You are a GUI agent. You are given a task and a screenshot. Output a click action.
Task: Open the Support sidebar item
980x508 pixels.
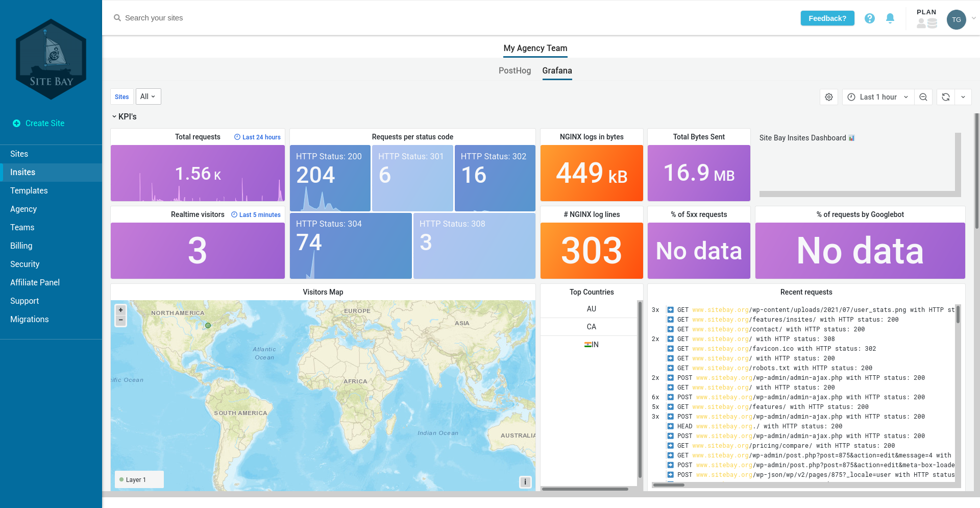[51, 301]
